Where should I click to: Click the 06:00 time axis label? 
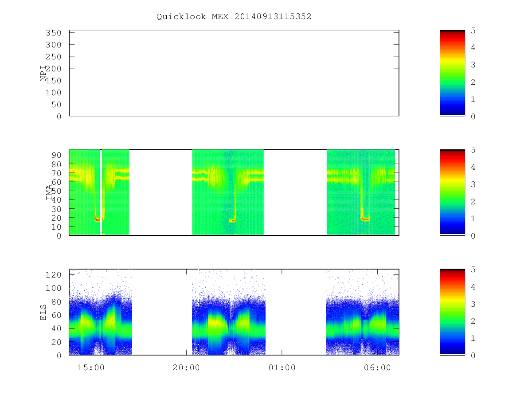pos(377,368)
